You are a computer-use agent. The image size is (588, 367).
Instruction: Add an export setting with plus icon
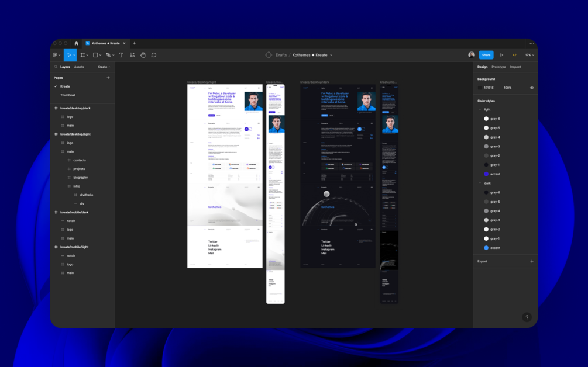pos(532,261)
